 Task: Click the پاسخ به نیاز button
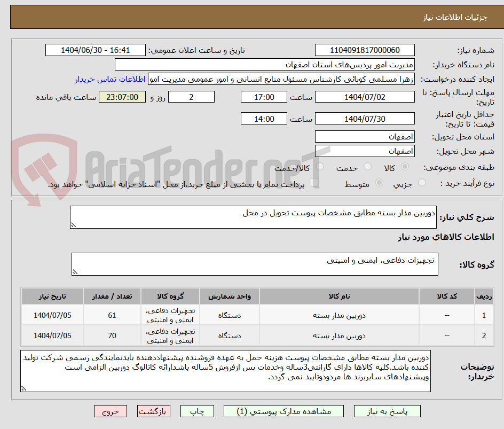387,411
